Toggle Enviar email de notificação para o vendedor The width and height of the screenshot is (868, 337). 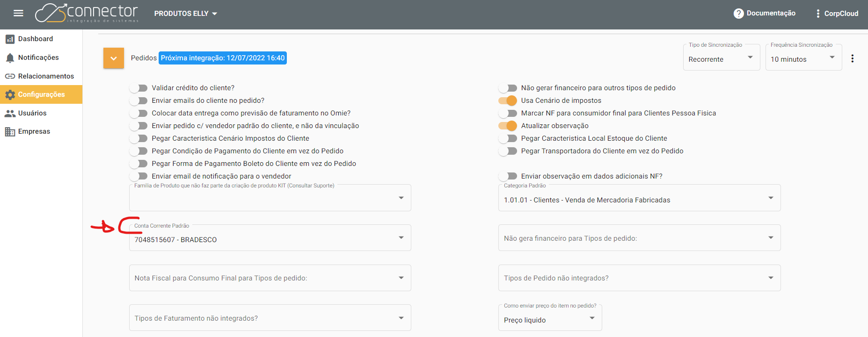[139, 176]
